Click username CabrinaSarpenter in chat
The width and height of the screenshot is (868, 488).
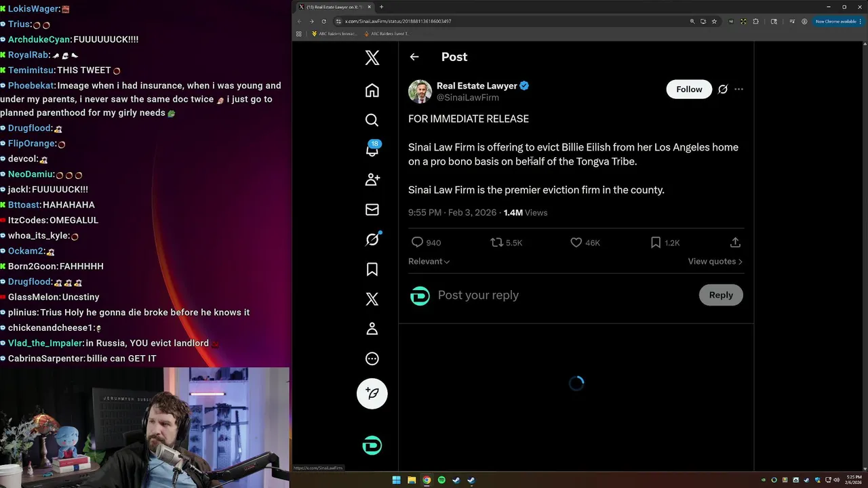(x=46, y=359)
